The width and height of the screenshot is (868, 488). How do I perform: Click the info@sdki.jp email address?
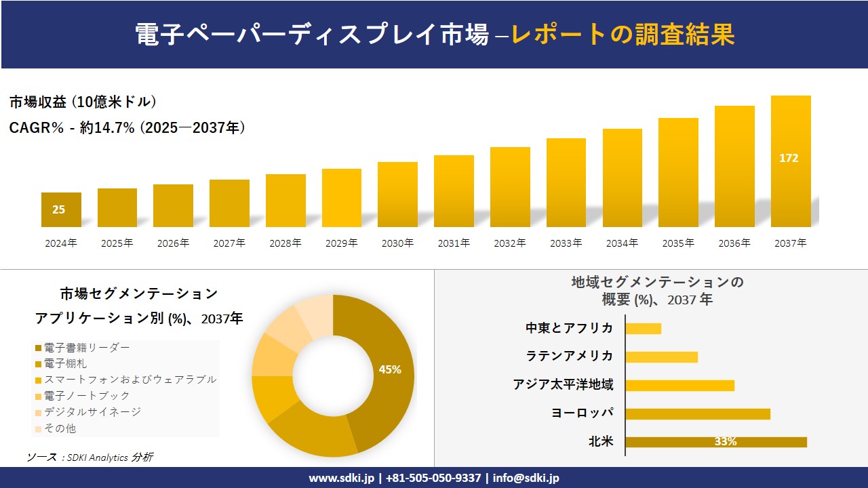(526, 478)
